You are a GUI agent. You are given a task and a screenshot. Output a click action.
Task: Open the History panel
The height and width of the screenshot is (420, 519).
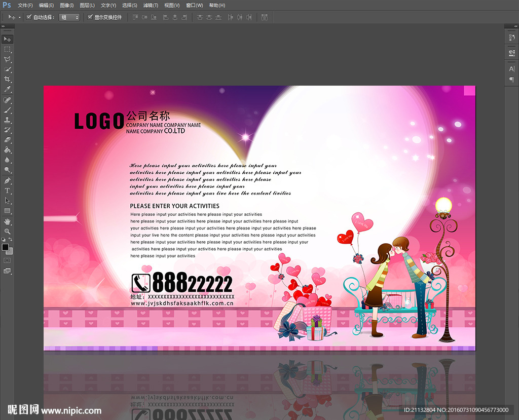click(512, 37)
